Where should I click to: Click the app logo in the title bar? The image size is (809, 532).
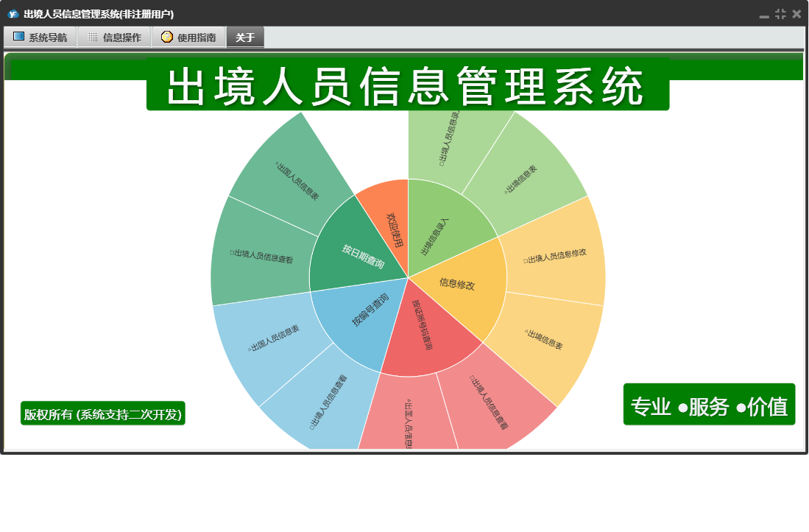13,14
